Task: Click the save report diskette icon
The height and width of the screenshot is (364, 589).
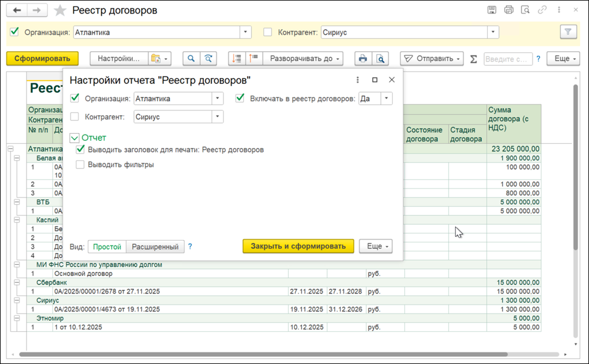Action: coord(491,10)
